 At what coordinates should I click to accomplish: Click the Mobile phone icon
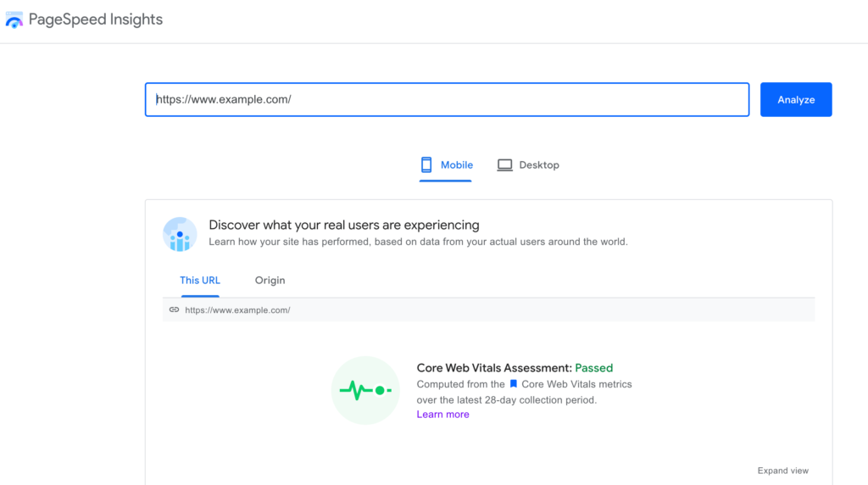[x=426, y=165]
